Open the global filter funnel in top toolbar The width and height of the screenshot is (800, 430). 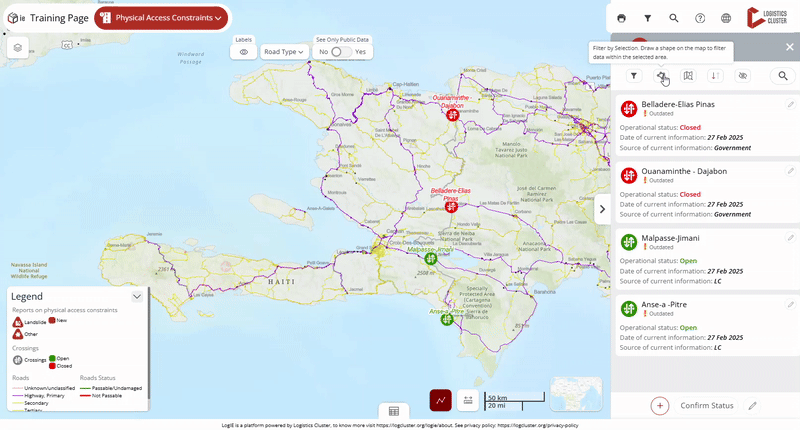click(647, 18)
